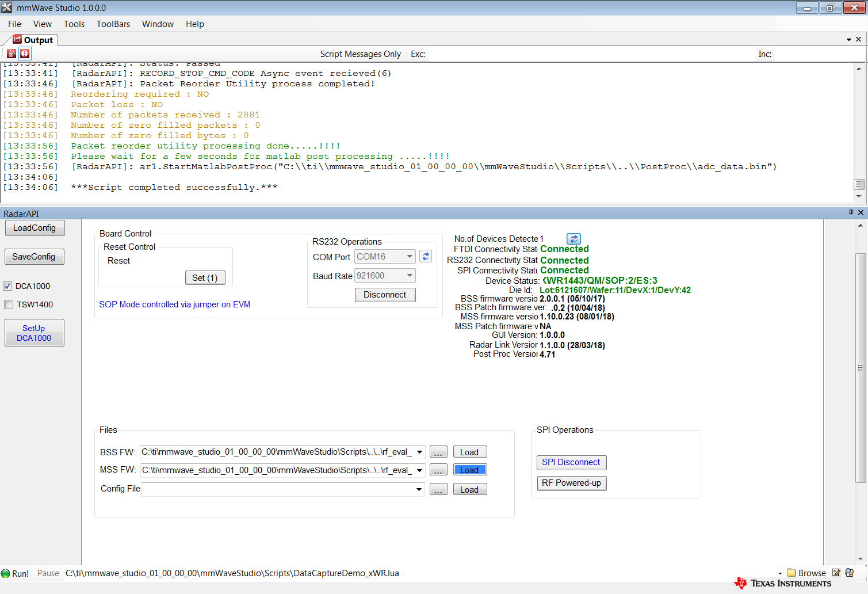Image resolution: width=868 pixels, height=594 pixels.
Task: Click the outer right window scrollbar
Action: pos(861,367)
